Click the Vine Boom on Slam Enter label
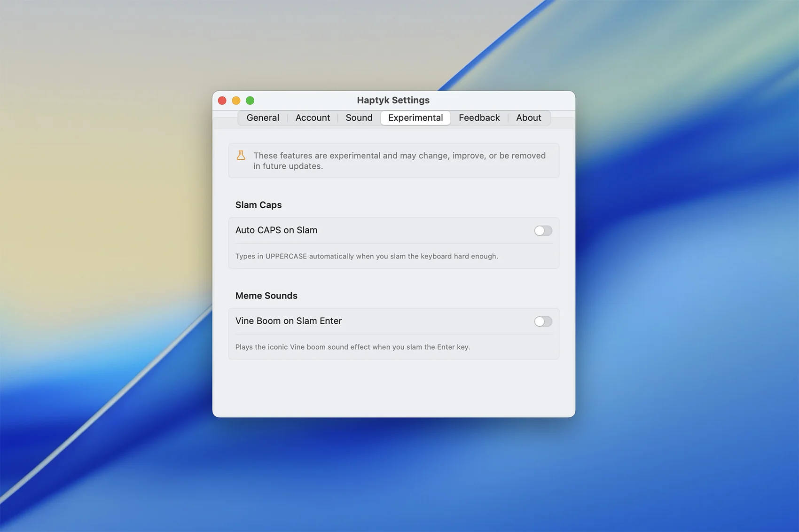Image resolution: width=799 pixels, height=532 pixels. (289, 321)
